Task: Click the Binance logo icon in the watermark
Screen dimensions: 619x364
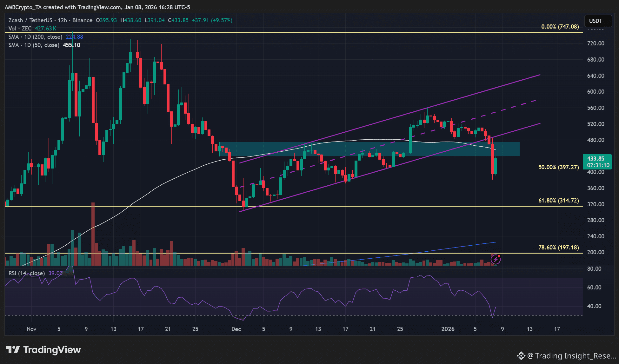Action: pos(521,356)
